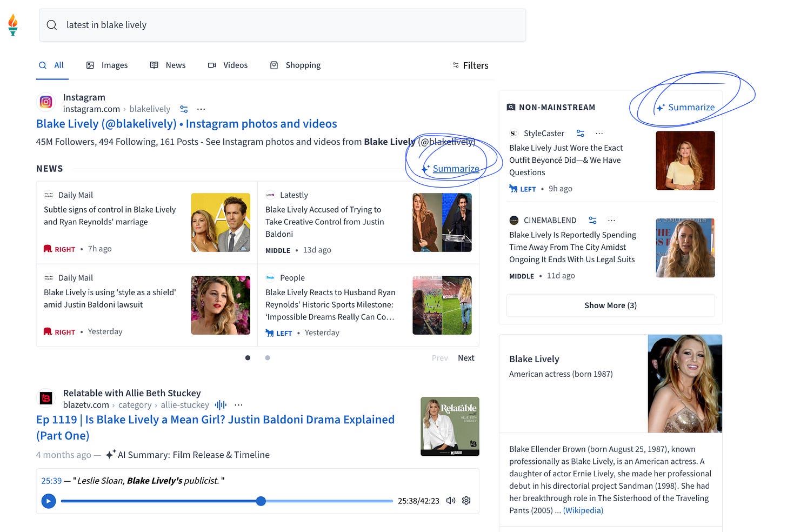
Task: Click the 'Relatable with Allie Beth Stuckey' title
Action: tap(132, 393)
